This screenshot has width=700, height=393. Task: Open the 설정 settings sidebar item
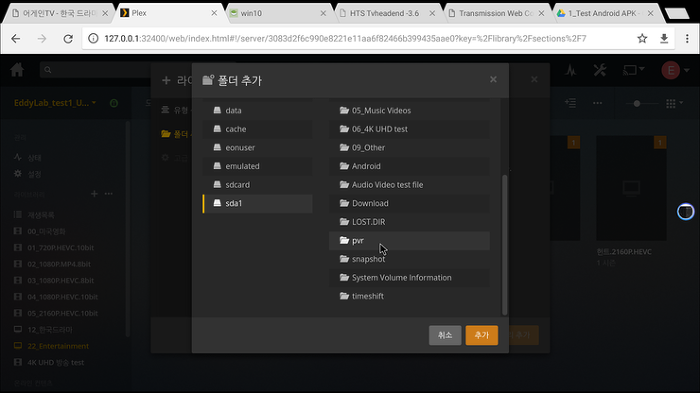(x=28, y=174)
